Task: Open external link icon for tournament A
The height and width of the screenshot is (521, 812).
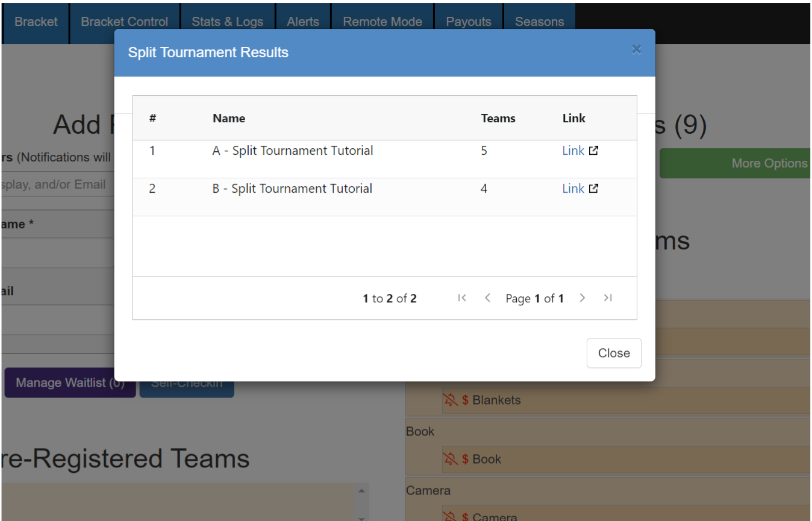Action: coord(593,151)
